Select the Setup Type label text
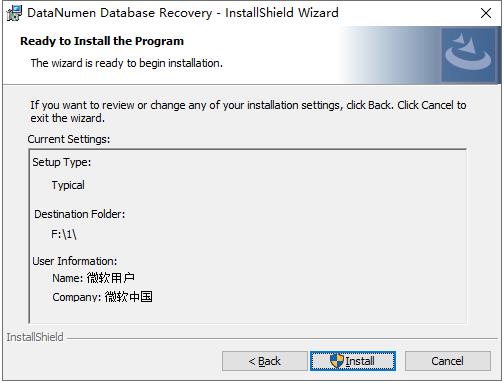Image resolution: width=504 pixels, height=383 pixels. [x=62, y=162]
